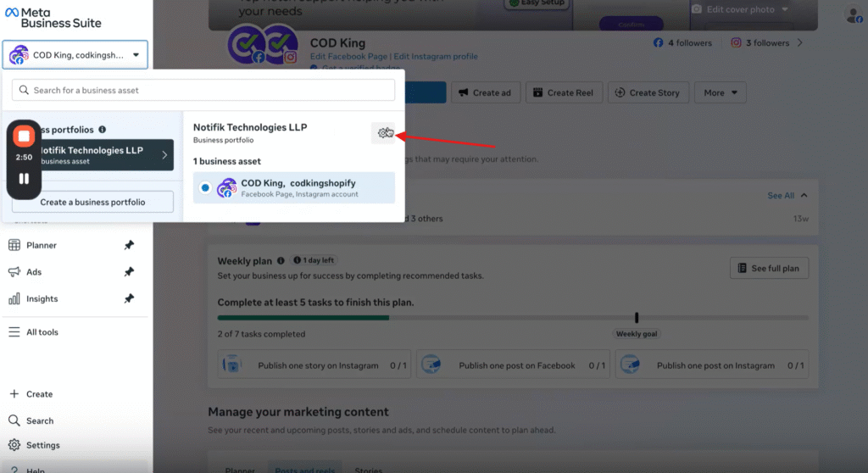Click the Weekly goal progress marker
Image resolution: width=868 pixels, height=473 pixels.
click(637, 318)
